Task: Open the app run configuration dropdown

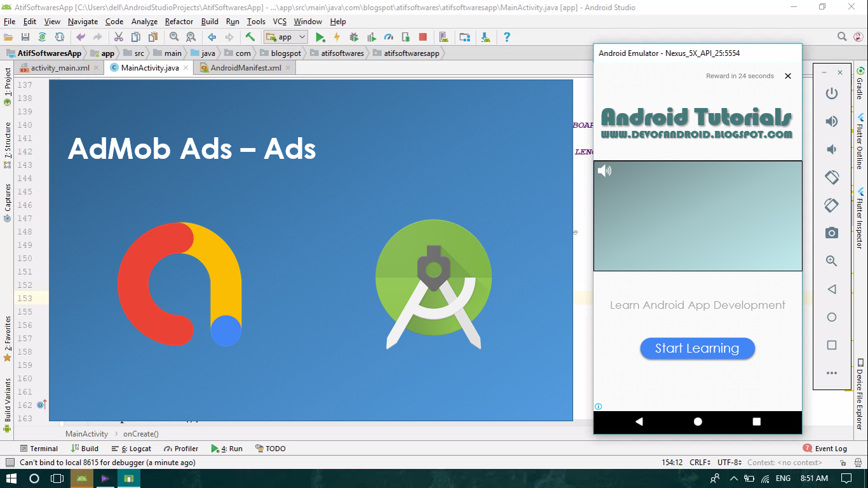Action: [286, 37]
